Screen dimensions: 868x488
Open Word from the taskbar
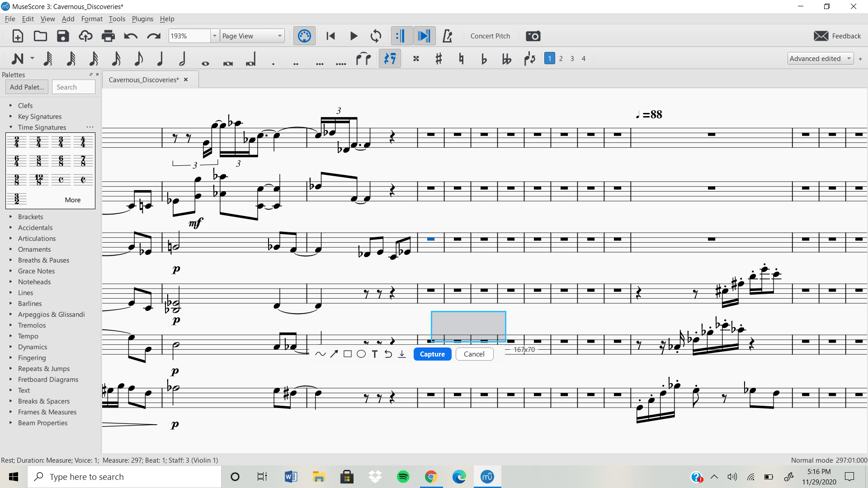pyautogui.click(x=291, y=477)
